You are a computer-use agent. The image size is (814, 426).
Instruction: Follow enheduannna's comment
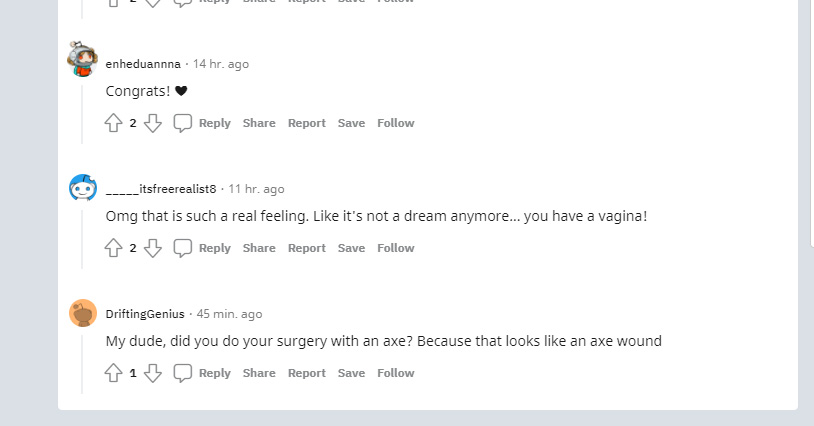pyautogui.click(x=396, y=123)
